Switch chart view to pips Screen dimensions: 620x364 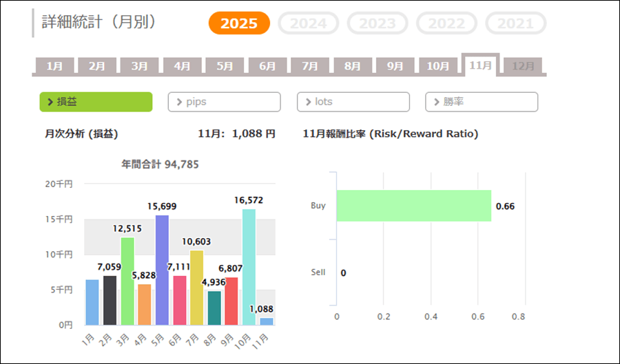[224, 102]
